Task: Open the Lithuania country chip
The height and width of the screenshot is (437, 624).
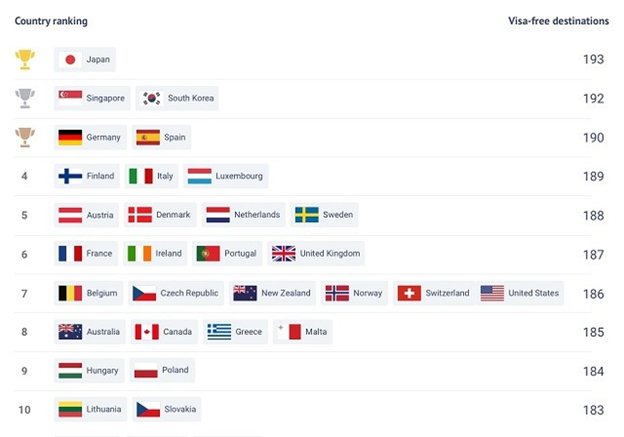Action: (x=90, y=409)
